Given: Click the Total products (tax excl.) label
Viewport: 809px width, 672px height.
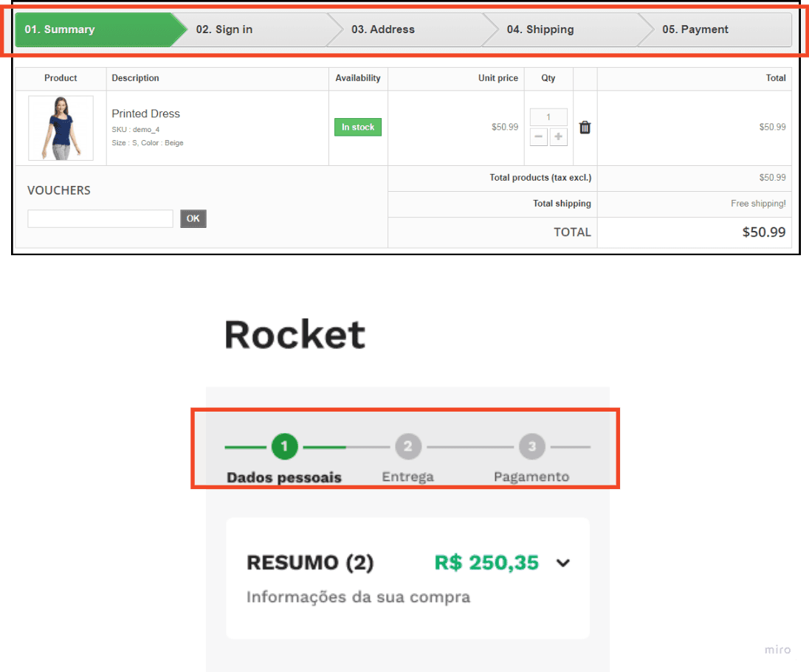Looking at the screenshot, I should pos(540,178).
